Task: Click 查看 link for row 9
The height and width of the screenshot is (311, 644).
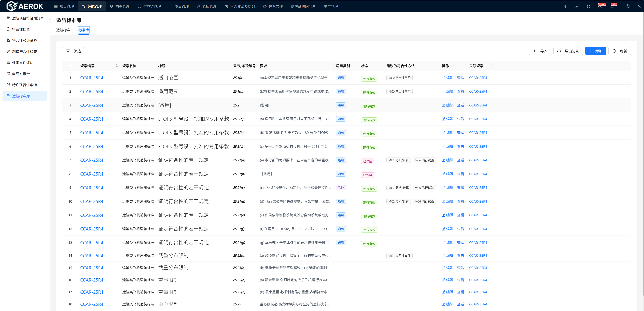Action: tap(460, 188)
